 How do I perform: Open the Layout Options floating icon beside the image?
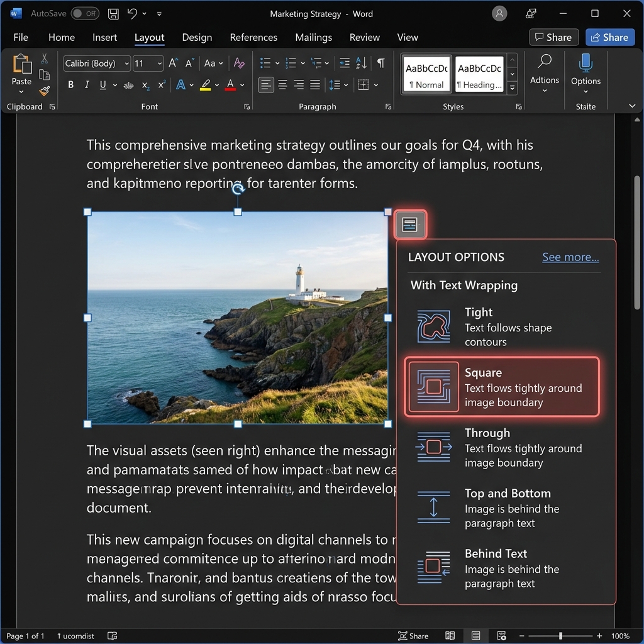point(410,224)
